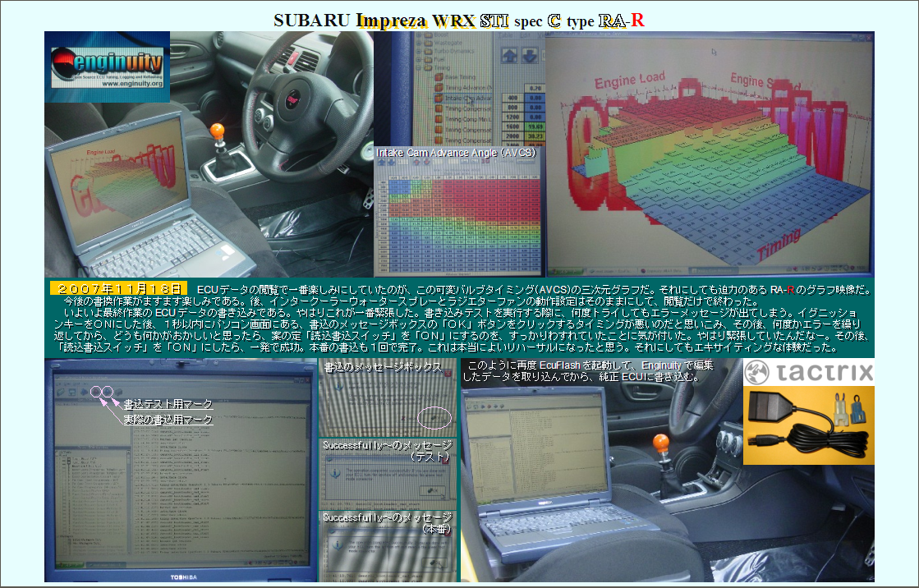Click the actual-write mark icon in EcuFlash toolbar

point(107,392)
